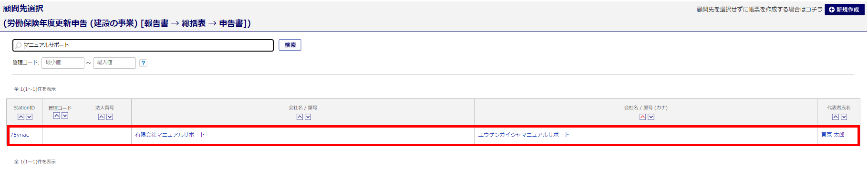Sort 法人番号 column ascending
This screenshot has height=172, width=868.
pyautogui.click(x=101, y=117)
